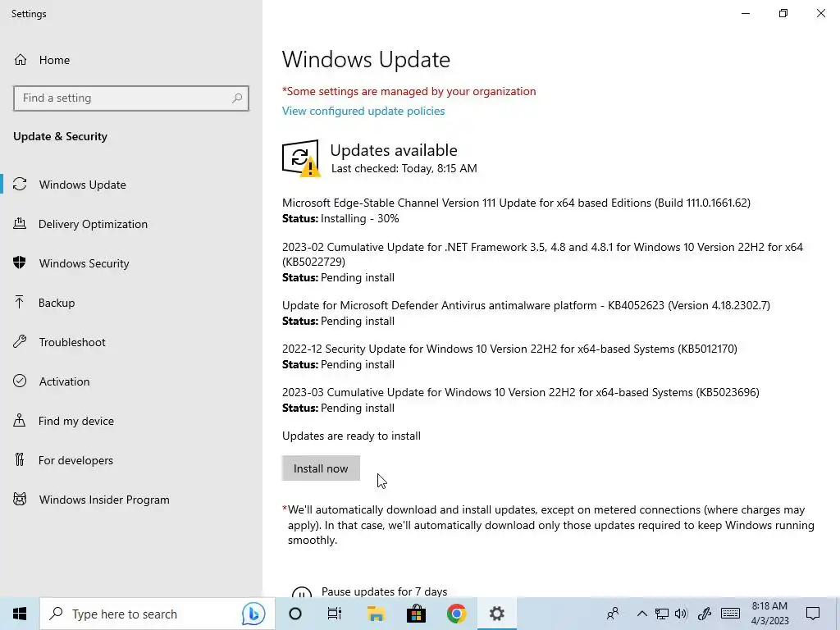Image resolution: width=840 pixels, height=630 pixels.
Task: Click the Type here to search box
Action: tap(157, 614)
